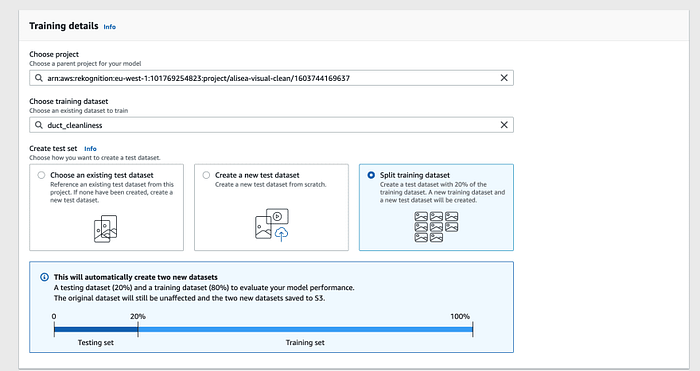Click the 'Choose project' label
Image resolution: width=700 pixels, height=371 pixels.
coord(54,54)
